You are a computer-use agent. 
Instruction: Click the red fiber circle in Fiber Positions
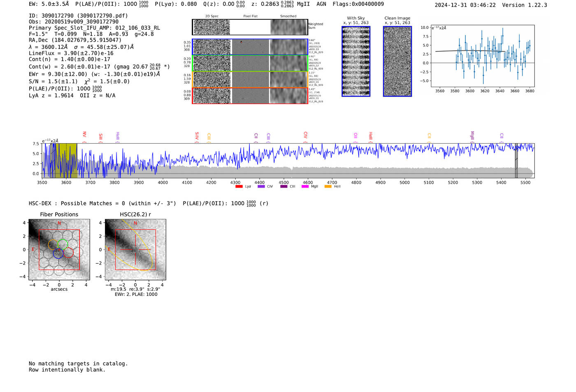(68, 253)
